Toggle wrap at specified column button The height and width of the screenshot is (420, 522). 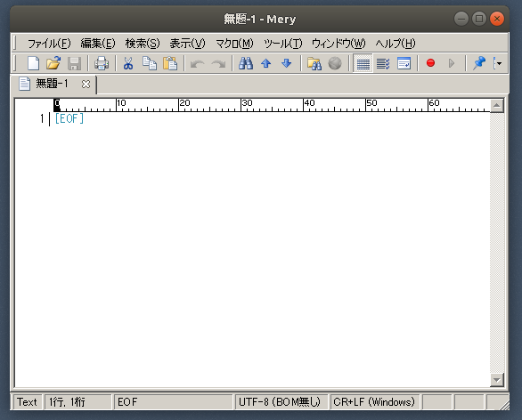[x=383, y=63]
